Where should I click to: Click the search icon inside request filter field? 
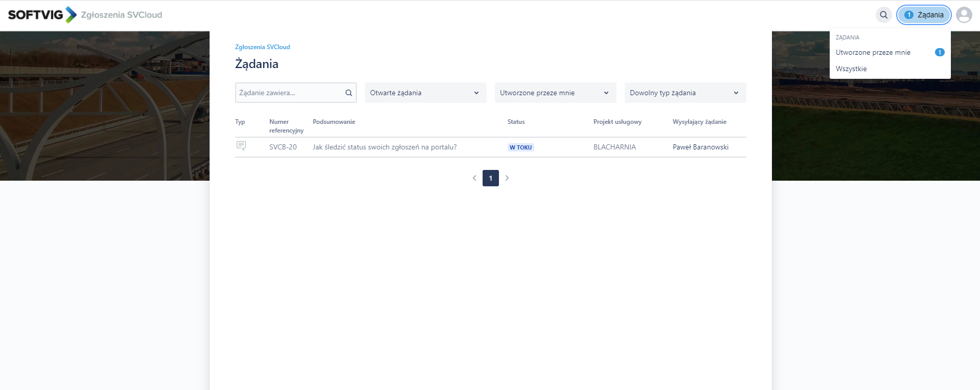349,93
